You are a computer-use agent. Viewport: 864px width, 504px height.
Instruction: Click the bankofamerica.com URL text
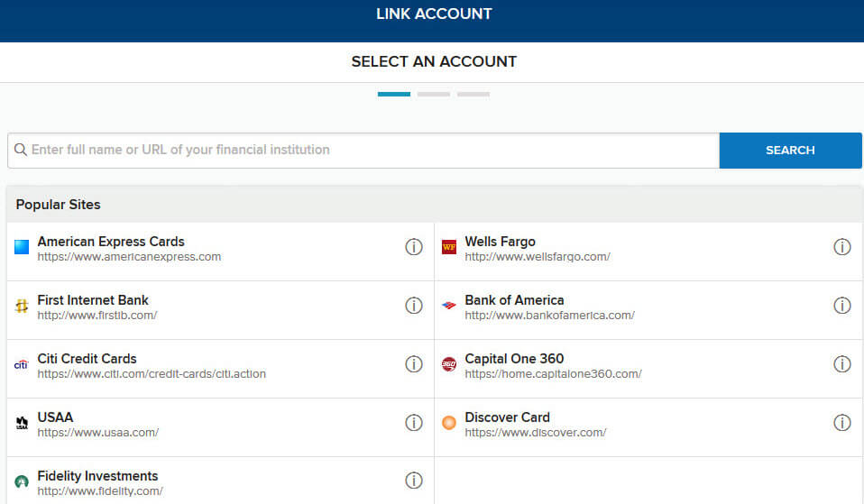click(549, 315)
